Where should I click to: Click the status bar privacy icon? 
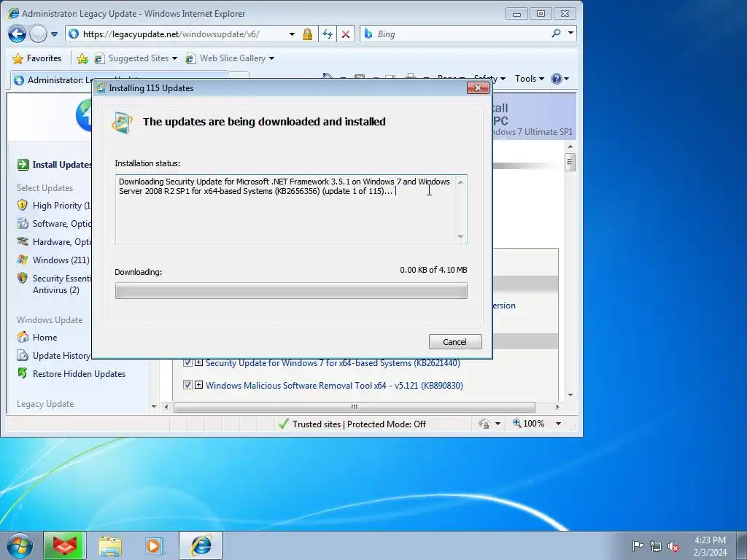point(484,424)
